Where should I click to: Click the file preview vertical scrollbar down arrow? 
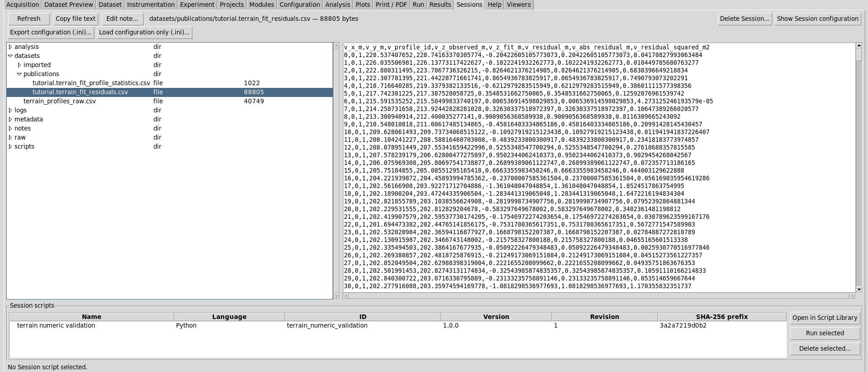[859, 290]
